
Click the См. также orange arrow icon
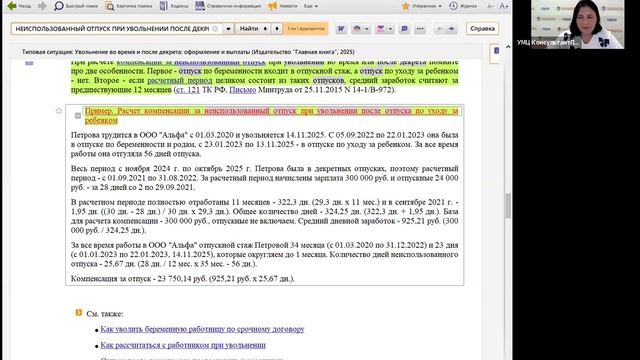[x=79, y=313]
